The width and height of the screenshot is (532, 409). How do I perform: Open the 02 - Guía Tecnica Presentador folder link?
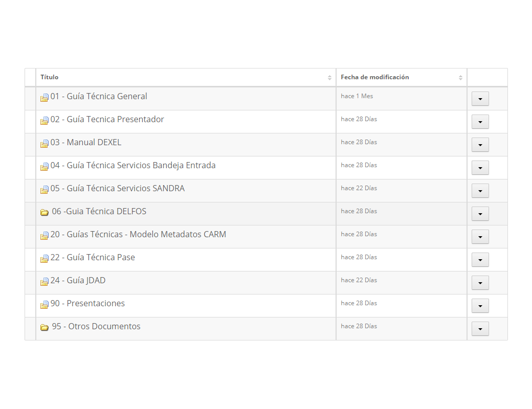(x=107, y=119)
